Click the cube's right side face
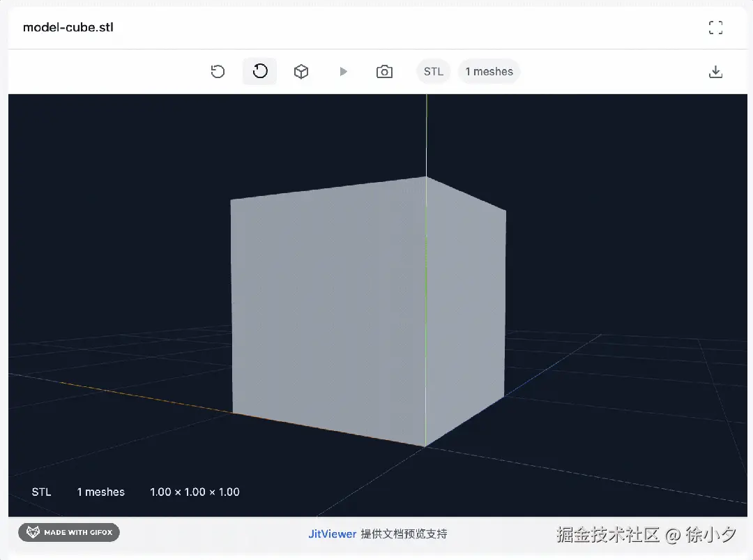Screen dimensions: 753x560 [465, 307]
